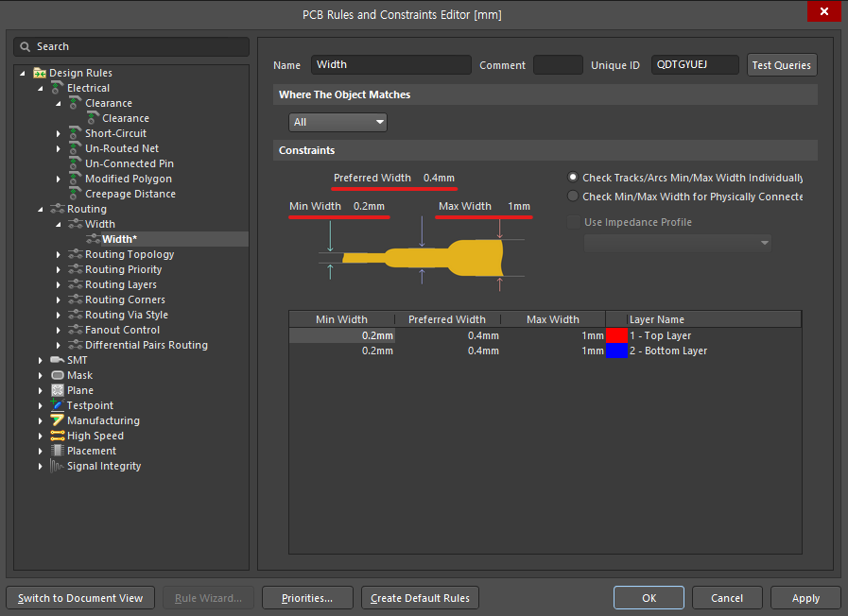Click the Clearance group icon under Electrical
848x616 pixels.
(x=76, y=103)
